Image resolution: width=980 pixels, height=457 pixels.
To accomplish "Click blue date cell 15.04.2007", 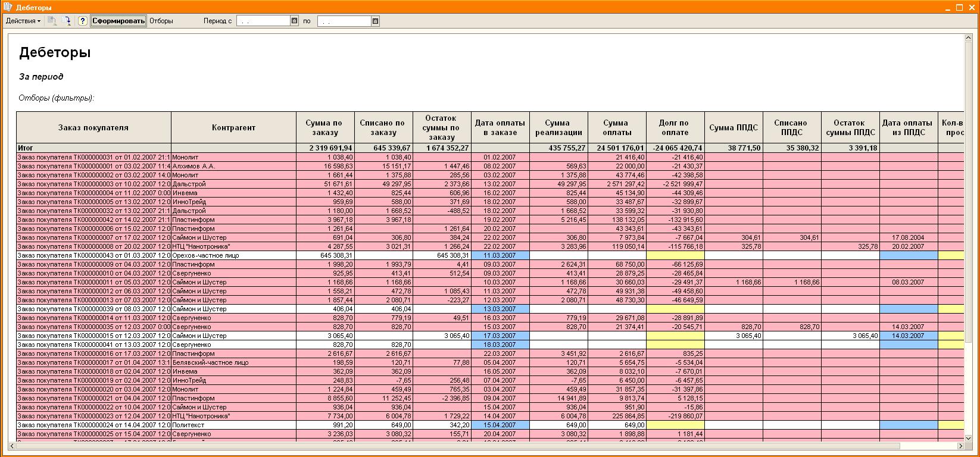I will pos(500,425).
